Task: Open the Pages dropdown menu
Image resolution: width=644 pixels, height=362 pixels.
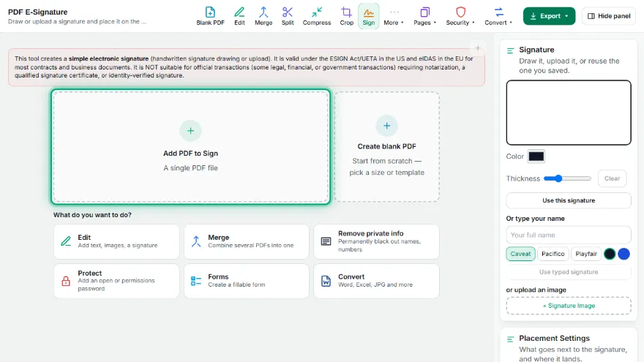Action: point(424,16)
